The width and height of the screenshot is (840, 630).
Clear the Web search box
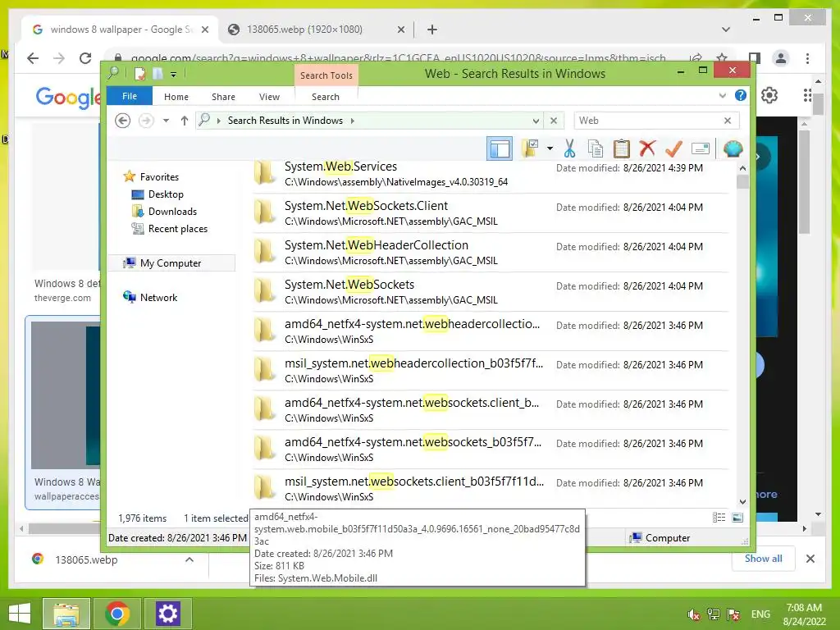[728, 121]
